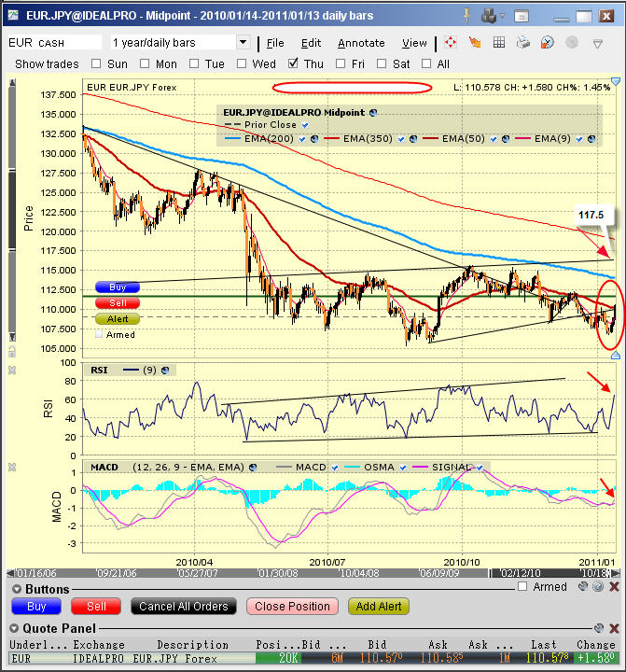The height and width of the screenshot is (672, 626).
Task: Click the linked-windows group icon in title bar
Action: point(488,16)
